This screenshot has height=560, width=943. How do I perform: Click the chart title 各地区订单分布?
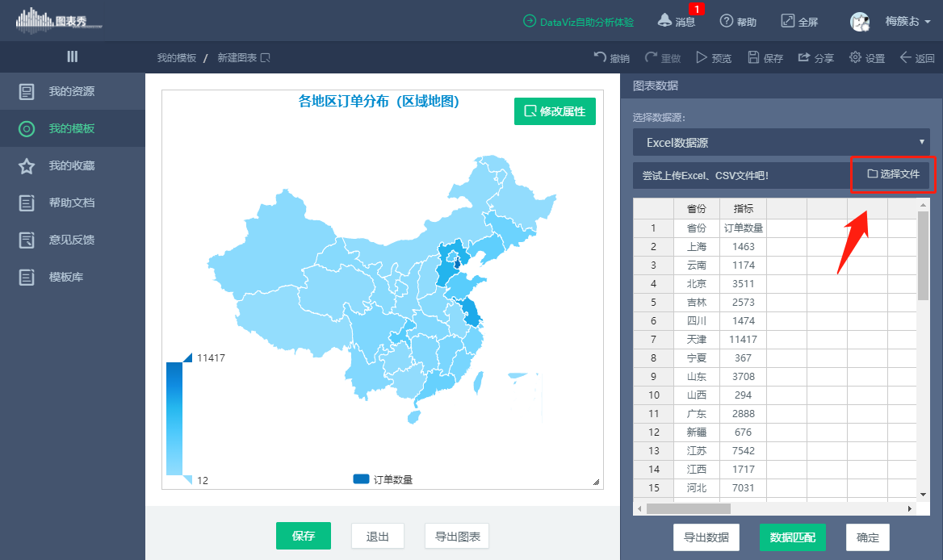tap(379, 101)
